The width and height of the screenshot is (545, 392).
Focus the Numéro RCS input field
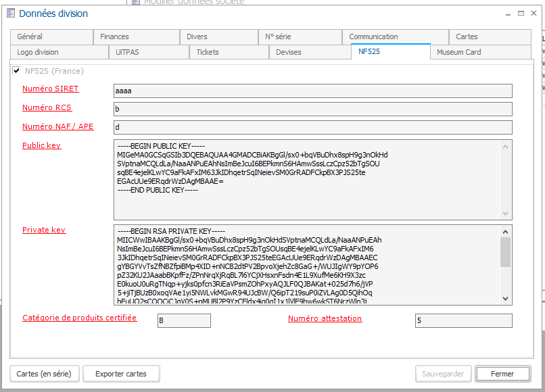click(x=312, y=109)
